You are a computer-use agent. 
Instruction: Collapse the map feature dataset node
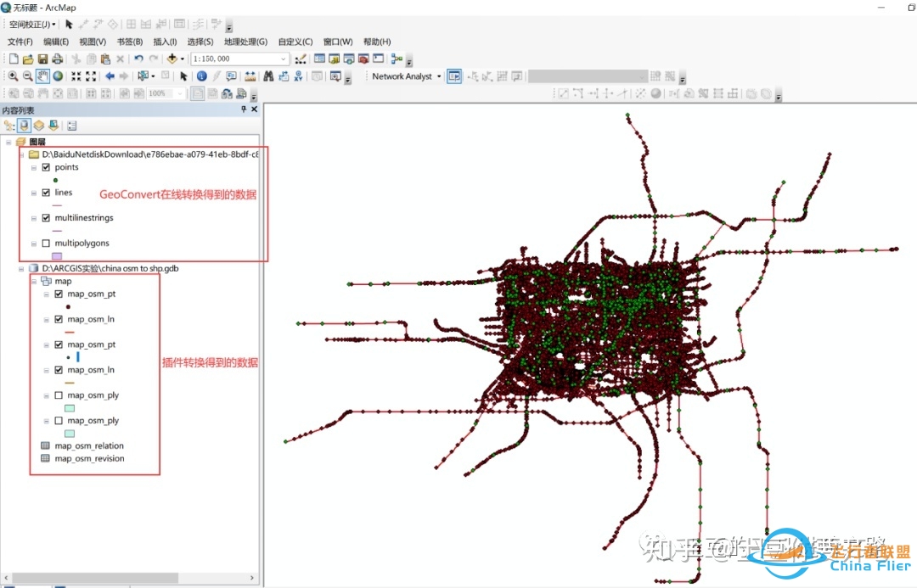pyautogui.click(x=34, y=281)
